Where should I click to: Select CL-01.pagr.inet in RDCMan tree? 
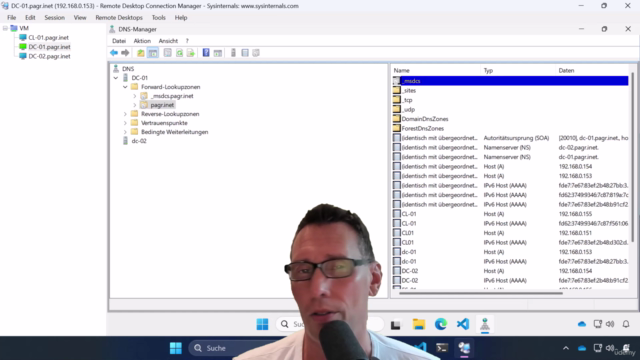[x=48, y=38]
